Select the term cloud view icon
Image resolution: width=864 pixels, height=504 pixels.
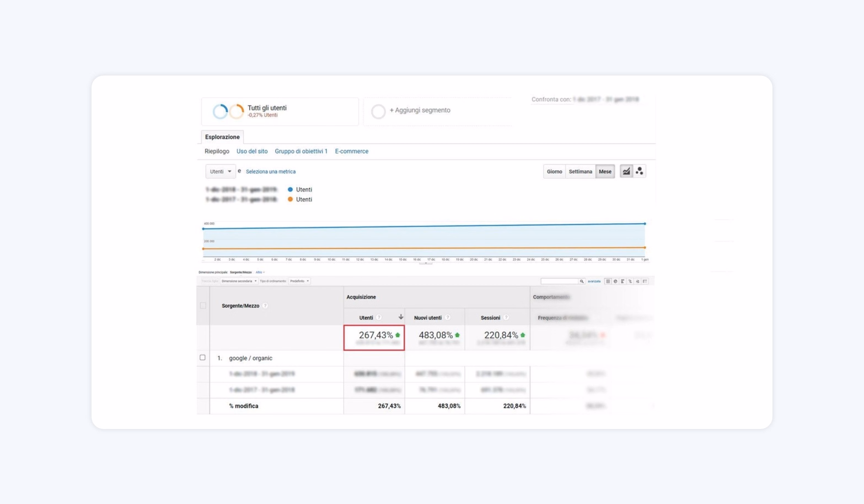[x=637, y=281]
